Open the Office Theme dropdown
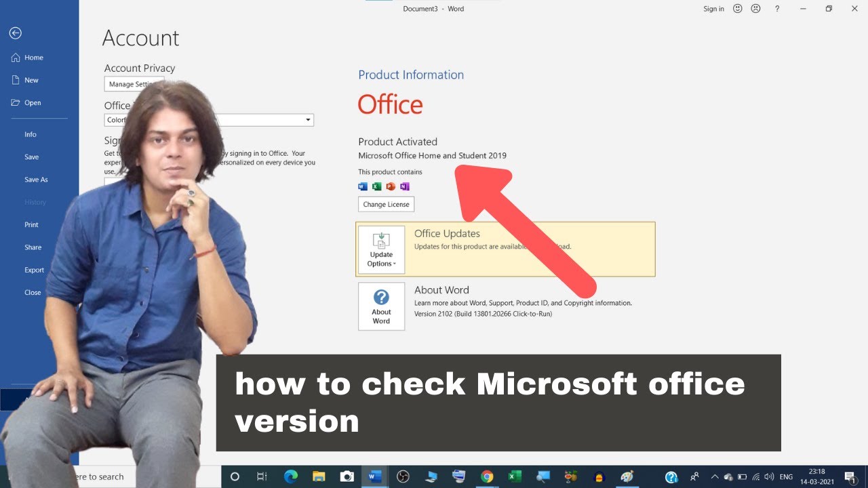 click(x=209, y=120)
